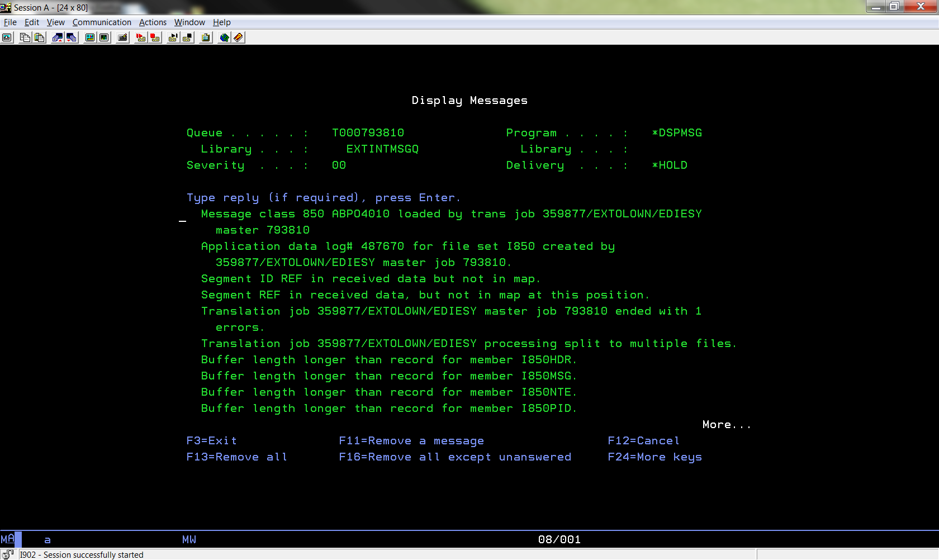The image size is (939, 560).
Task: Open the Keyboard Remap toolbar icon
Action: tap(122, 37)
